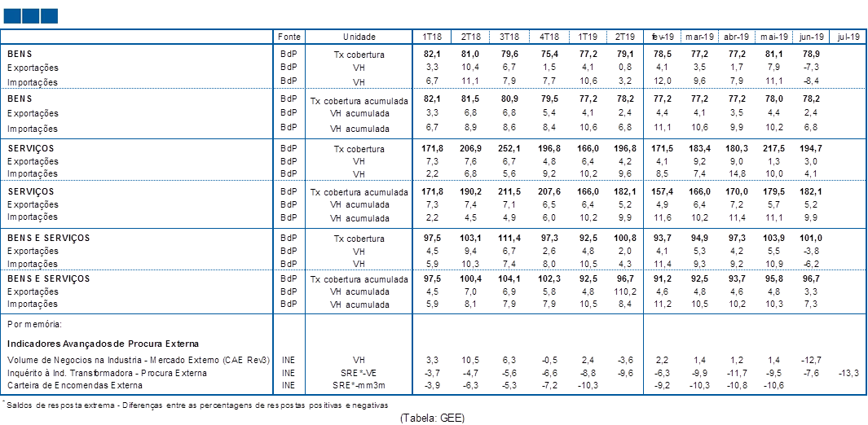This screenshot has height=425, width=868.
Task: Click INE source in Carteira de Encomendas row
Action: (288, 385)
